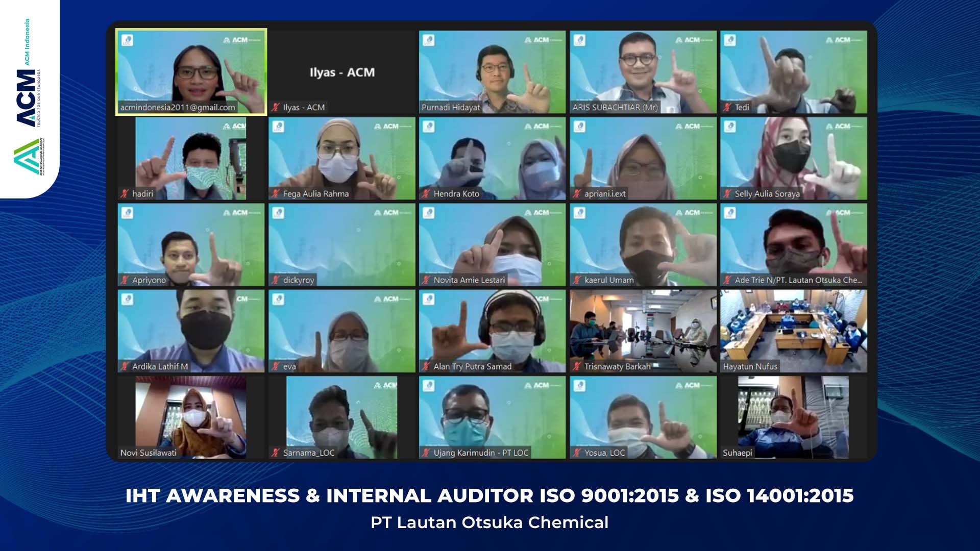980x551 pixels.
Task: Click muted mic icon beside Ilyas - ACM
Action: pyautogui.click(x=276, y=107)
